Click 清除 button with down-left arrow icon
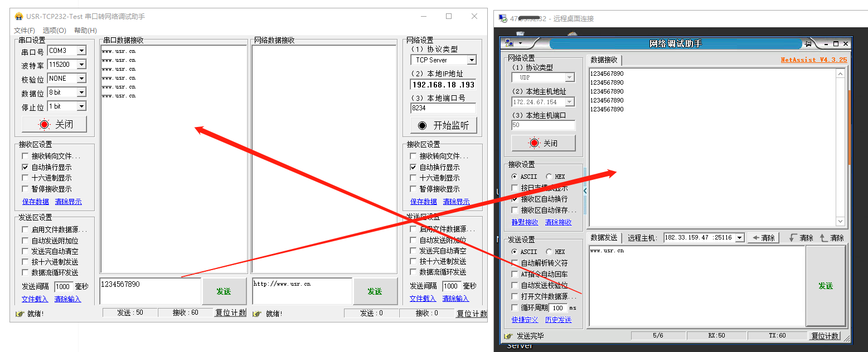 click(802, 238)
